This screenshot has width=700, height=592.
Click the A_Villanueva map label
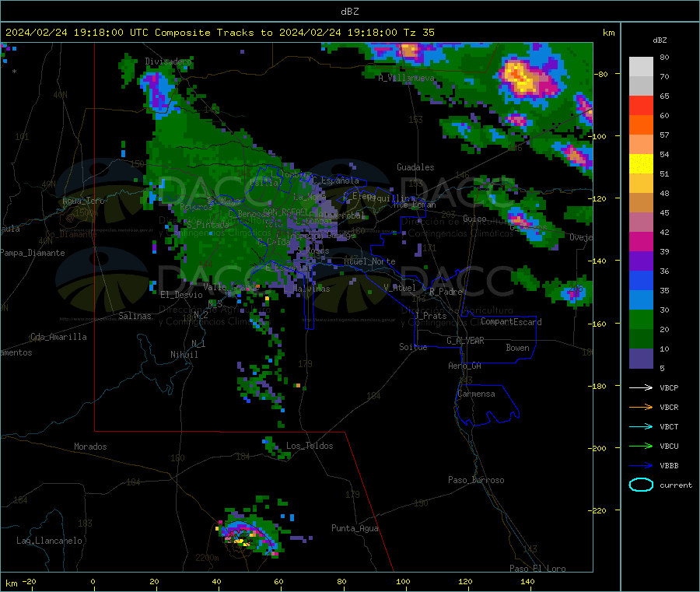pyautogui.click(x=406, y=78)
